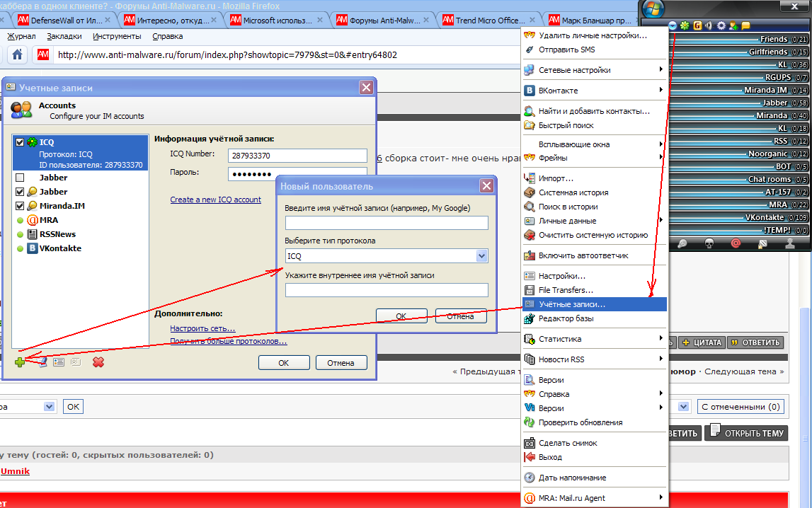The height and width of the screenshot is (508, 812).
Task: Uncheck the second Jabber account checkbox
Action: point(20,192)
